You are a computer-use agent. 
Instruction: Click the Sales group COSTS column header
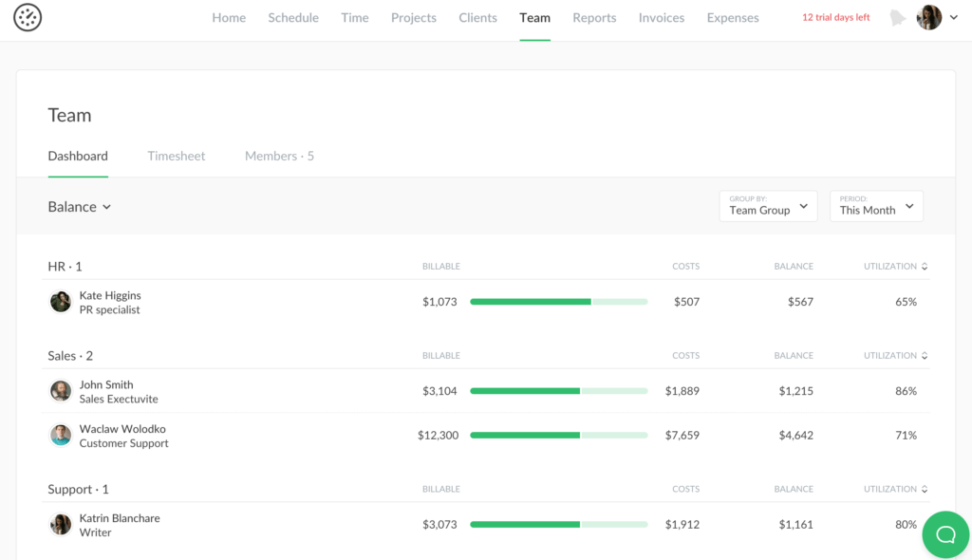(685, 355)
